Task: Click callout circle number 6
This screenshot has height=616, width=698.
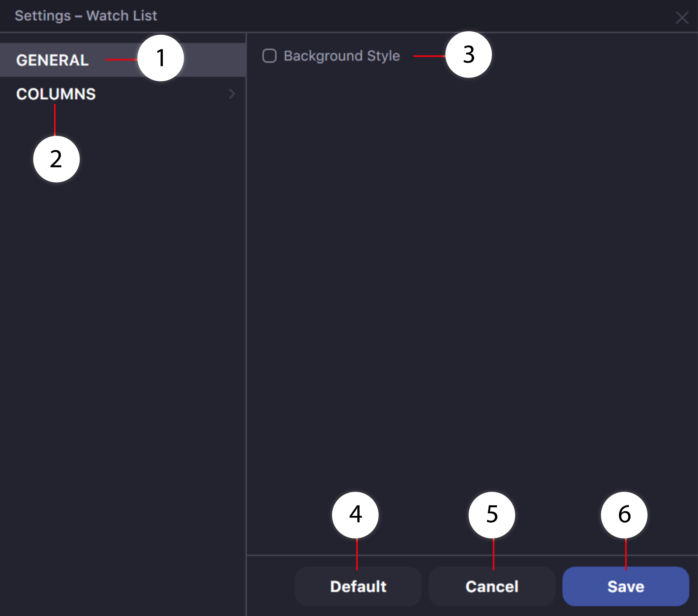Action: 624,515
